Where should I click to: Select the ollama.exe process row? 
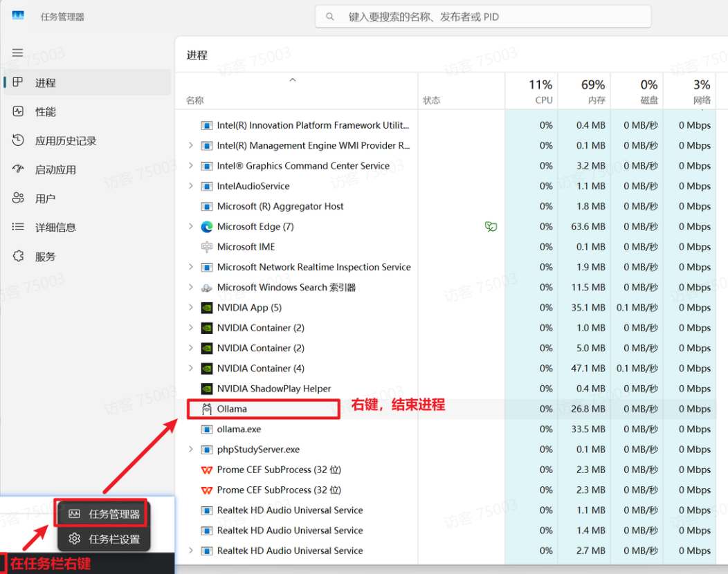tap(446, 429)
